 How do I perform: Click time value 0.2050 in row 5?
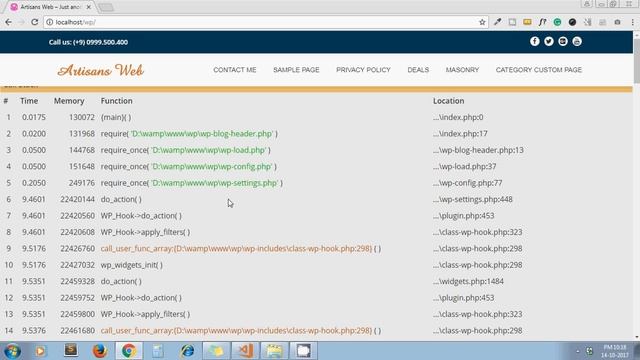[34, 183]
